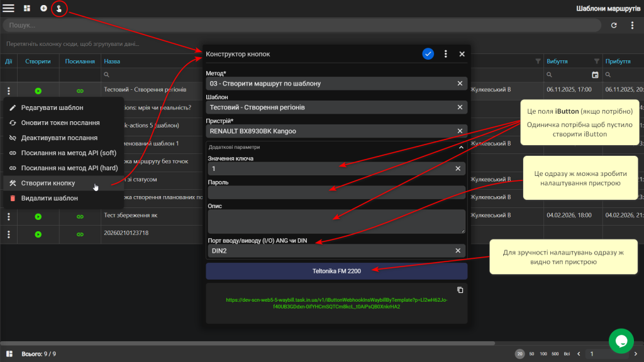Sort by the Прибуття column header
This screenshot has width=644, height=362.
618,61
